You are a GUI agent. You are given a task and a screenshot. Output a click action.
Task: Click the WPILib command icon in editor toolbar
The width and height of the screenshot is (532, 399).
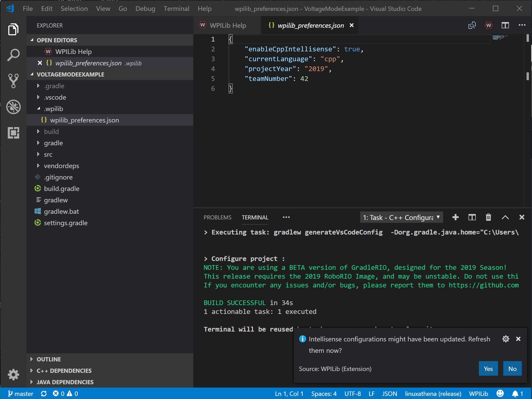[x=489, y=25]
